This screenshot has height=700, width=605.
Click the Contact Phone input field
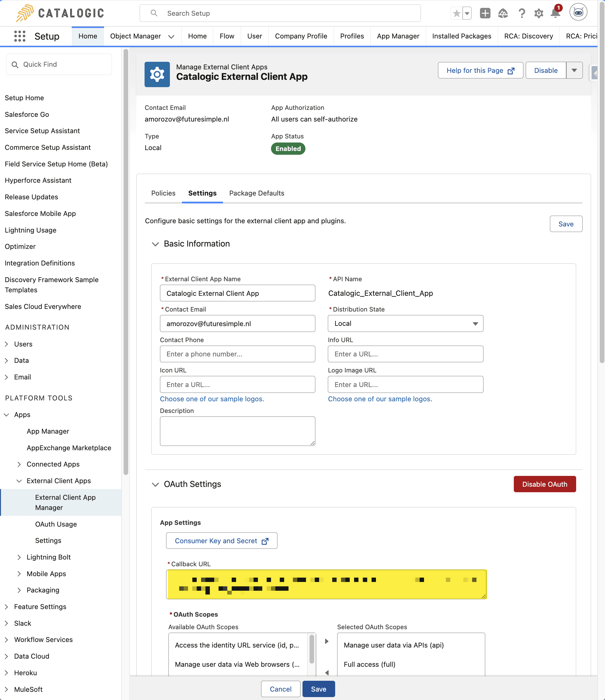(x=237, y=354)
